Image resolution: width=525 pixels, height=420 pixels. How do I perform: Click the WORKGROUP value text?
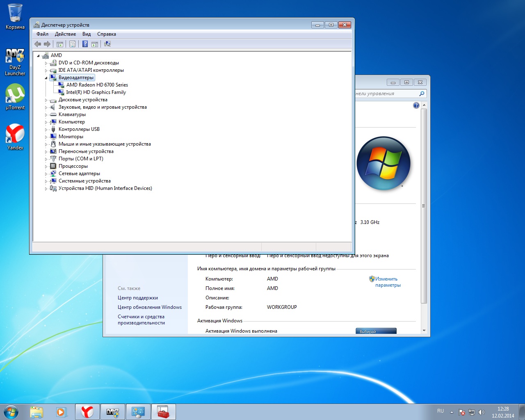282,307
